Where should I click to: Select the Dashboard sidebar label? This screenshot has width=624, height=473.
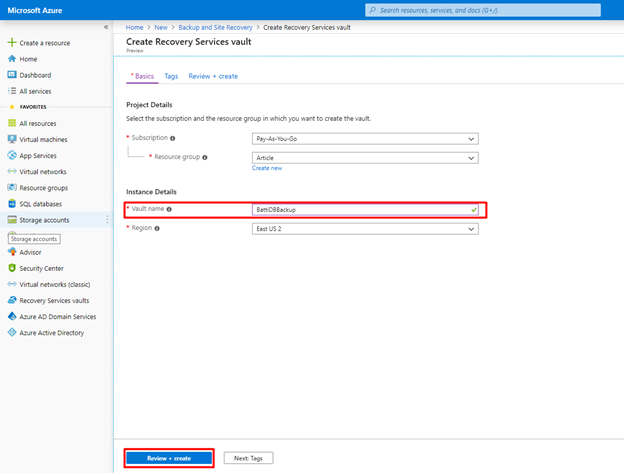[35, 75]
